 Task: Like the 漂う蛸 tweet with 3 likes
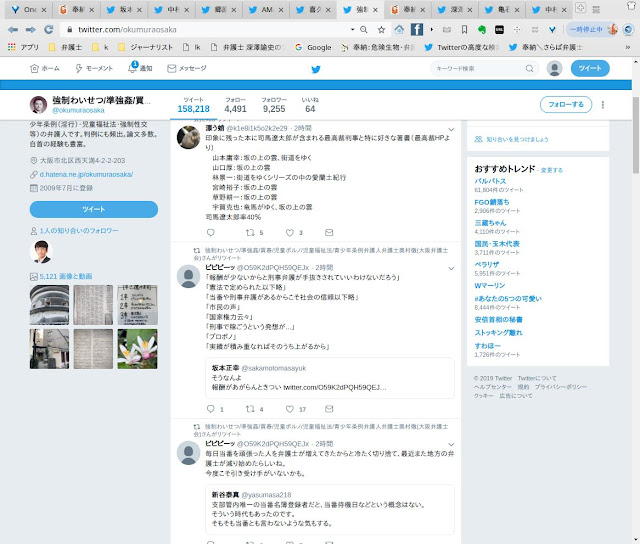click(x=289, y=233)
